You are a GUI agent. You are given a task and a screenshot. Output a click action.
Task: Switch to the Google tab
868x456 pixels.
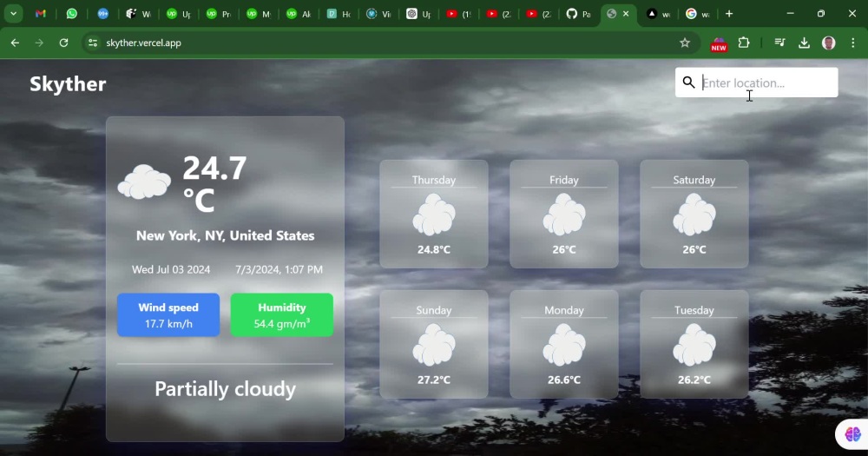pyautogui.click(x=698, y=14)
